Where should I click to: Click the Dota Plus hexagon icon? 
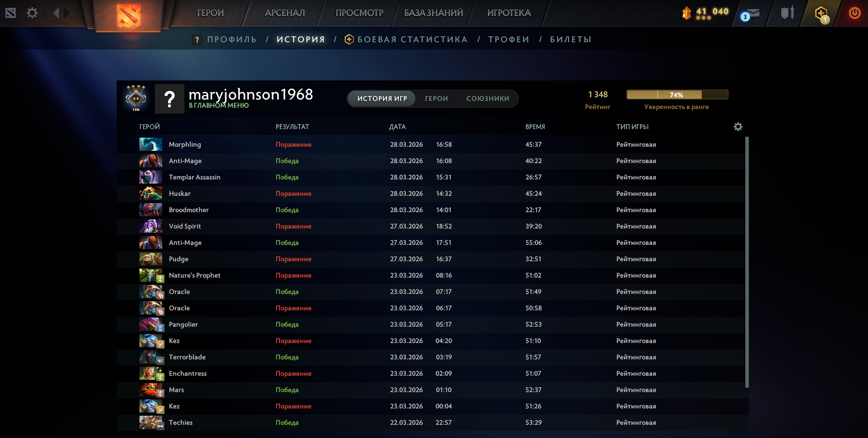pos(821,14)
